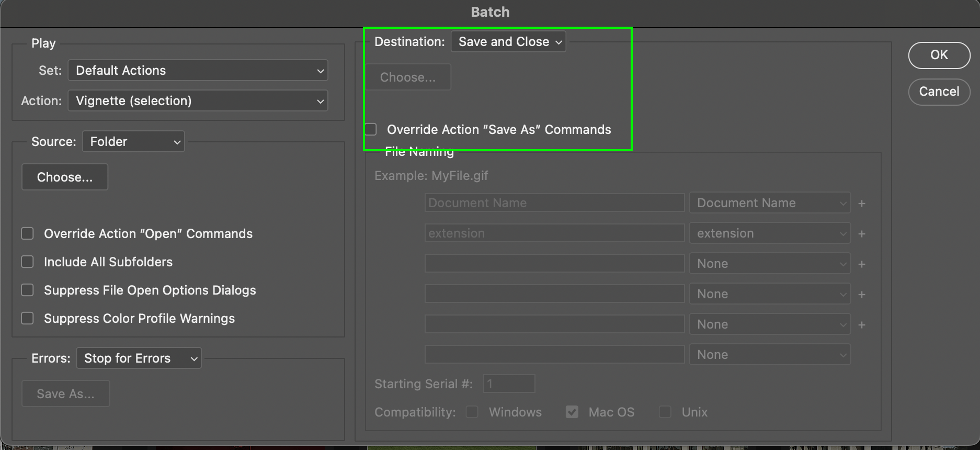Cancel the Batch dialog

click(x=939, y=92)
